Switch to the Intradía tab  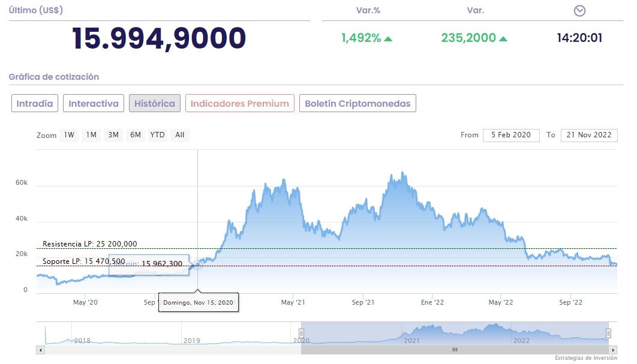pyautogui.click(x=34, y=103)
